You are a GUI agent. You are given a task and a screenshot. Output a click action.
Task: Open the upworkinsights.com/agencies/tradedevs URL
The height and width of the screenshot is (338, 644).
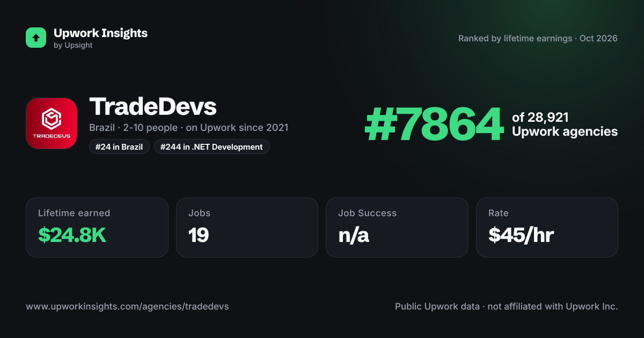pyautogui.click(x=127, y=306)
